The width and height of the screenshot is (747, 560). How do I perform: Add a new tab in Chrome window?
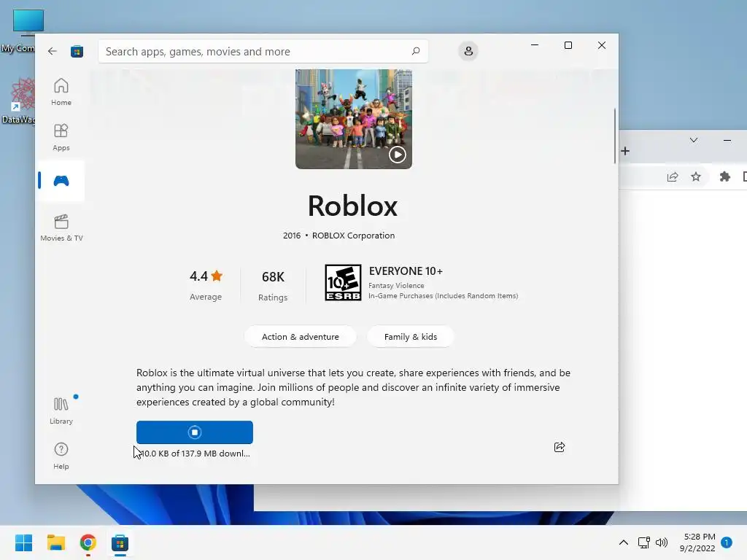[625, 151]
